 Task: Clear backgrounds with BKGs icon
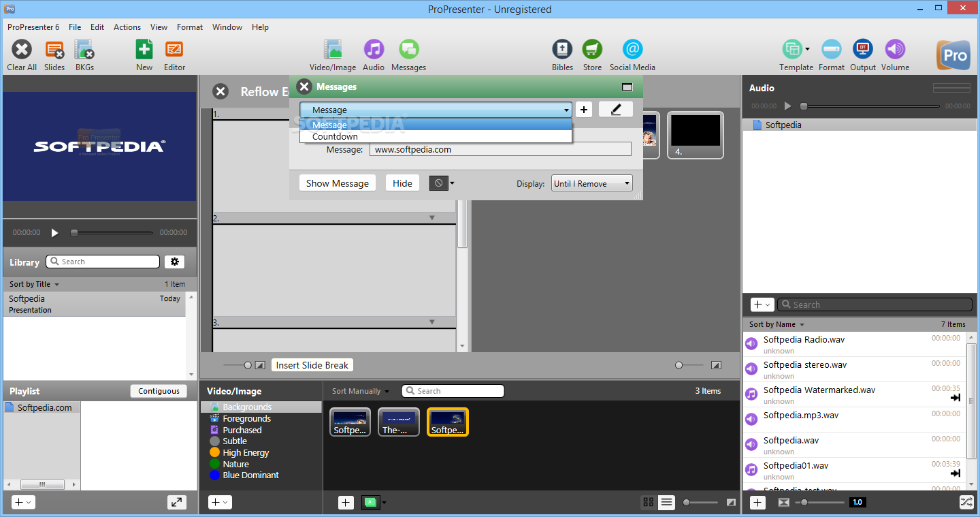pyautogui.click(x=84, y=54)
